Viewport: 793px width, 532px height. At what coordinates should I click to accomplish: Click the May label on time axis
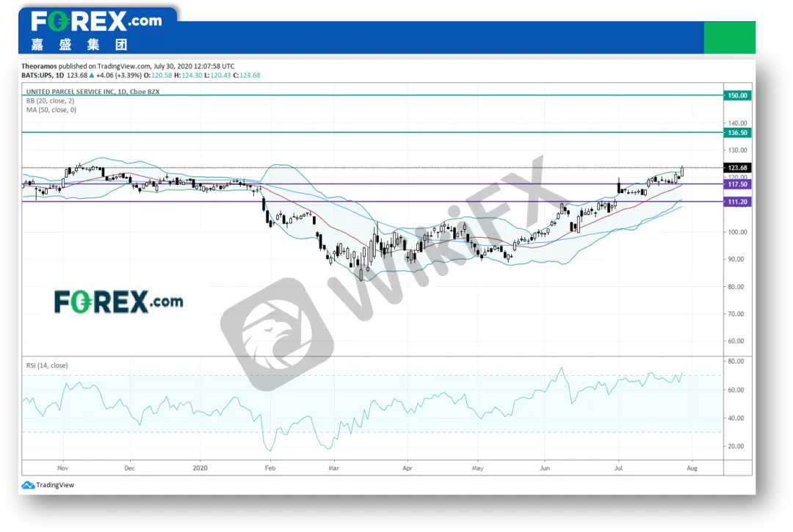(x=477, y=468)
